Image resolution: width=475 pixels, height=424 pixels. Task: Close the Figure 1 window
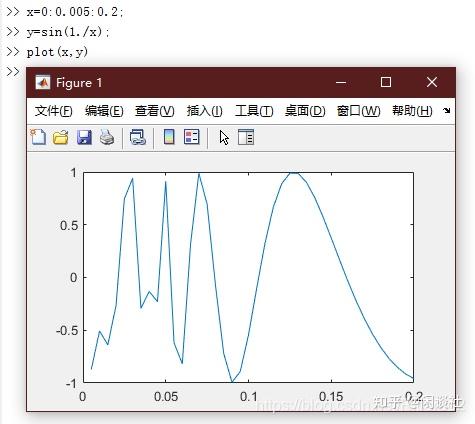click(432, 82)
